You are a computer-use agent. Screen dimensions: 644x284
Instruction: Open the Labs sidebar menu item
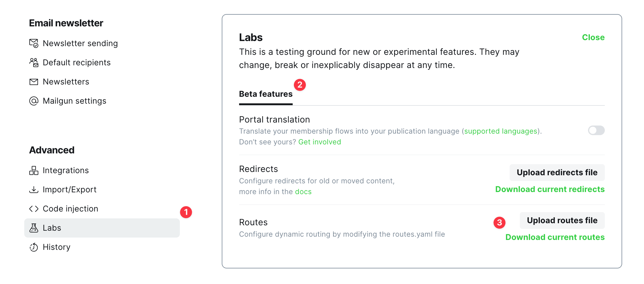click(x=102, y=228)
